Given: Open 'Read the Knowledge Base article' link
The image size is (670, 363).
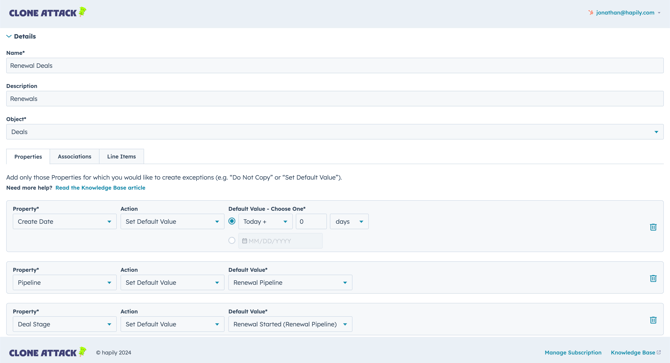Looking at the screenshot, I should [100, 188].
